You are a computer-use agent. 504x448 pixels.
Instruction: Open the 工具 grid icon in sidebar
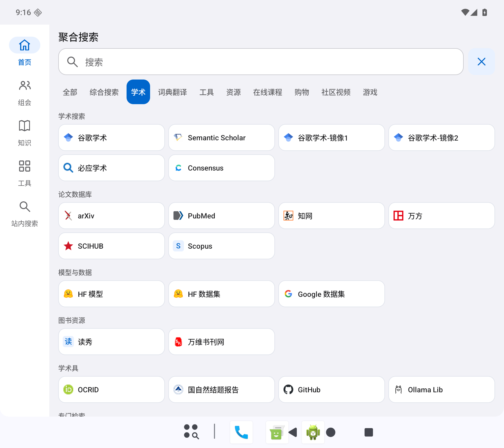tap(25, 166)
